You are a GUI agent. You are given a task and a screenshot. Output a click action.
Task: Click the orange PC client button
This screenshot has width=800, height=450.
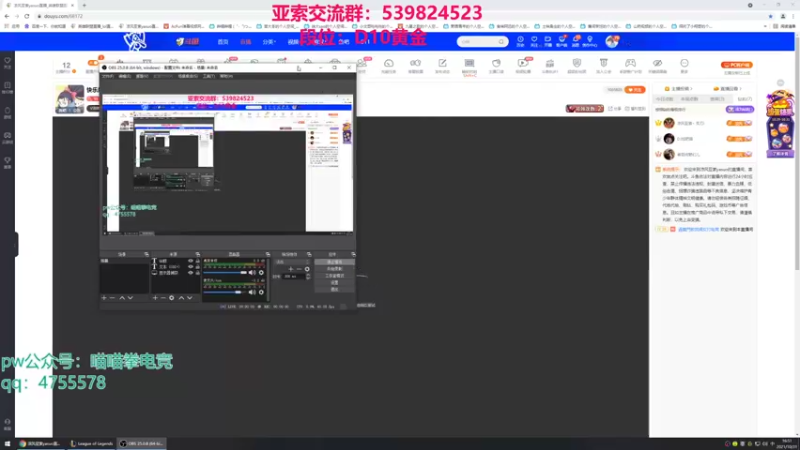[x=737, y=65]
